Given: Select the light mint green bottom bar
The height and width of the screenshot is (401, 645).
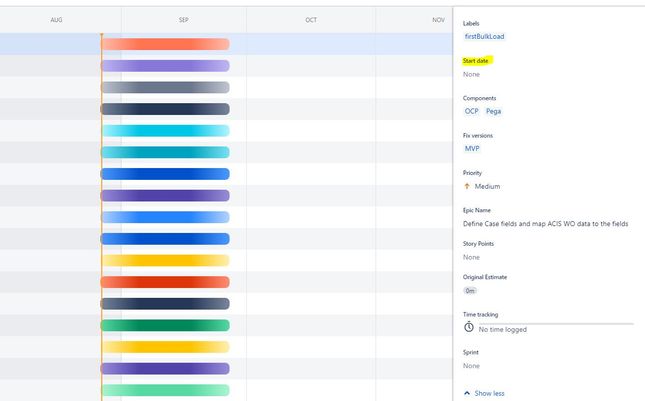Looking at the screenshot, I should (165, 390).
